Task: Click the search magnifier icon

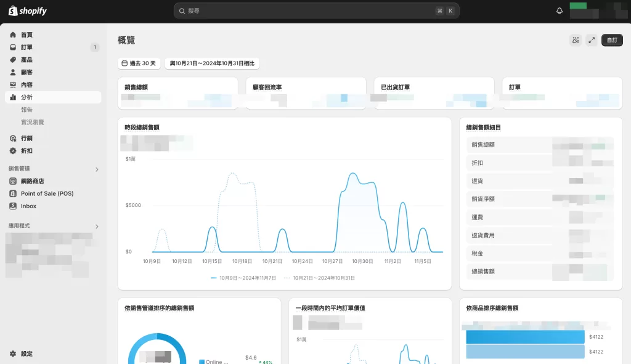Action: pyautogui.click(x=182, y=11)
